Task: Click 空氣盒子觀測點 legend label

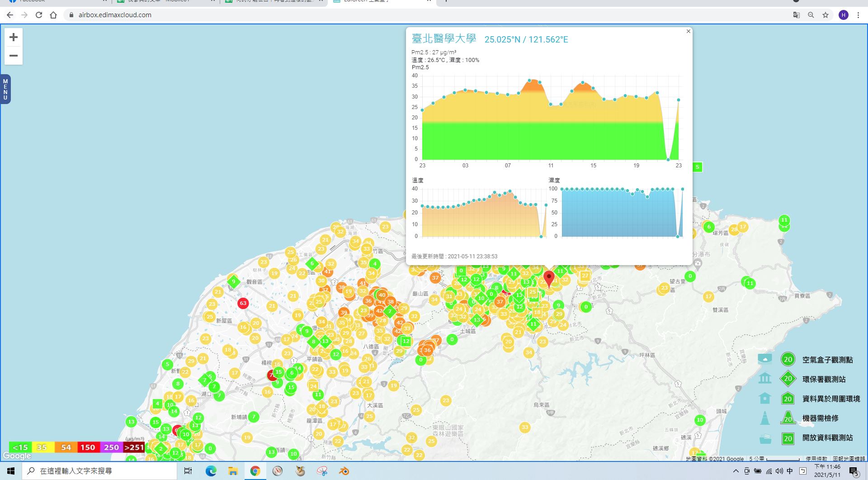Action: [x=827, y=360]
